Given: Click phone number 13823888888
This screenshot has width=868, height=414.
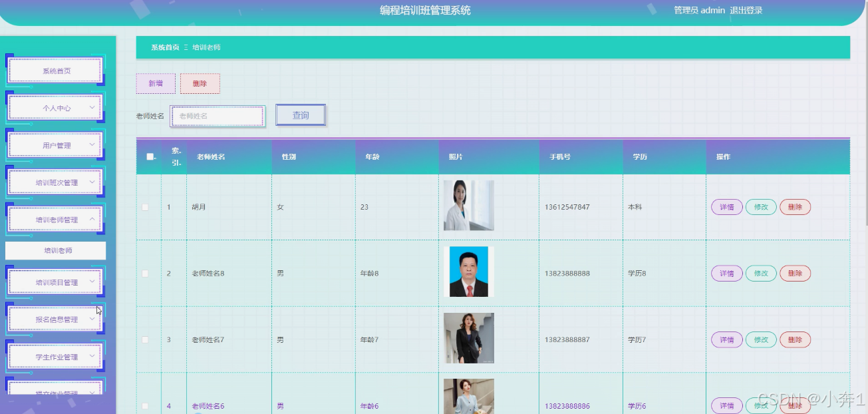Looking at the screenshot, I should [x=567, y=274].
